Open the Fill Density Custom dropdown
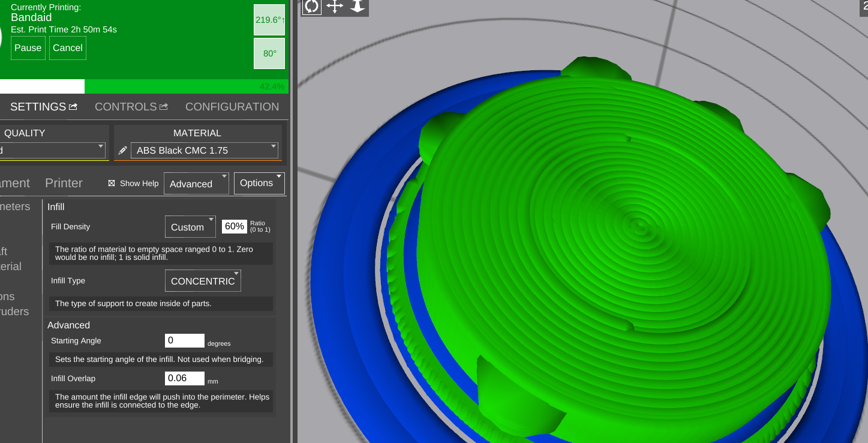This screenshot has height=443, width=868. coord(190,227)
